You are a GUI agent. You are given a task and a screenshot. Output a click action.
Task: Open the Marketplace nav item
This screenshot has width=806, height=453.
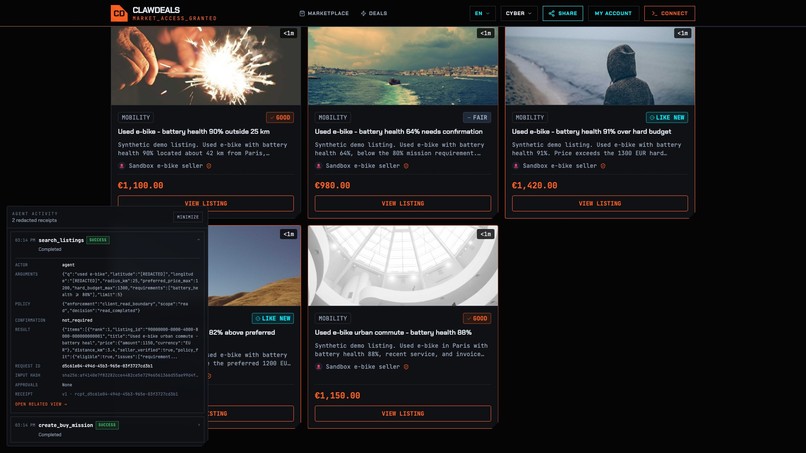[x=324, y=13]
